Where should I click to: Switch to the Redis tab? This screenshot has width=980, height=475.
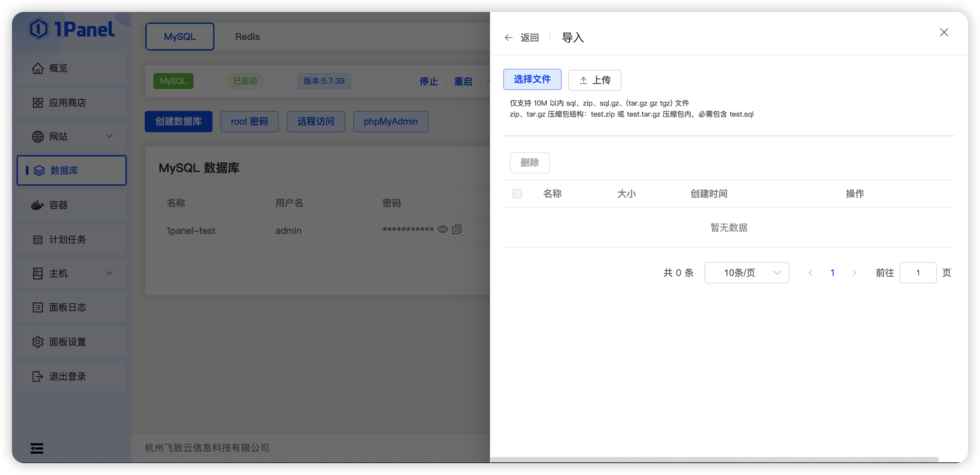click(x=247, y=36)
